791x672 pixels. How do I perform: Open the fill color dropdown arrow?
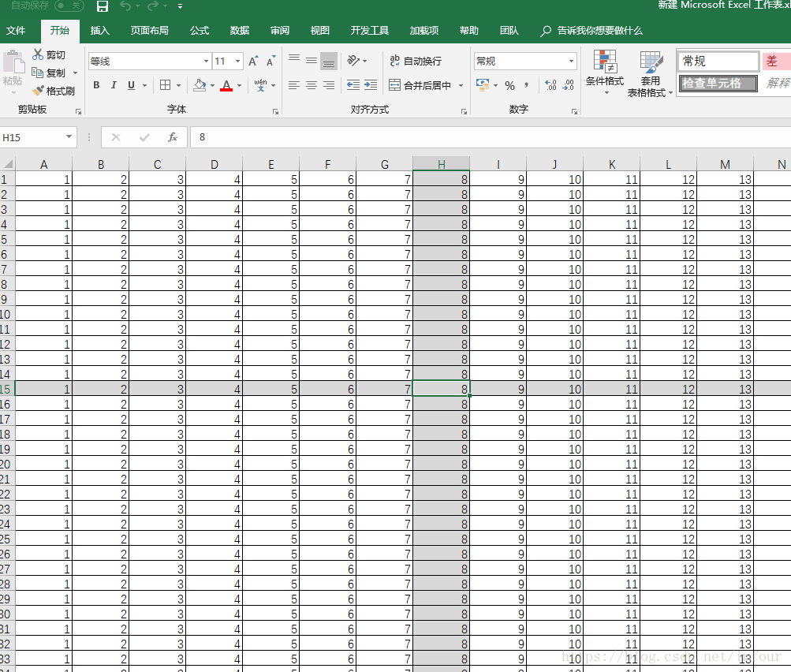coord(212,85)
